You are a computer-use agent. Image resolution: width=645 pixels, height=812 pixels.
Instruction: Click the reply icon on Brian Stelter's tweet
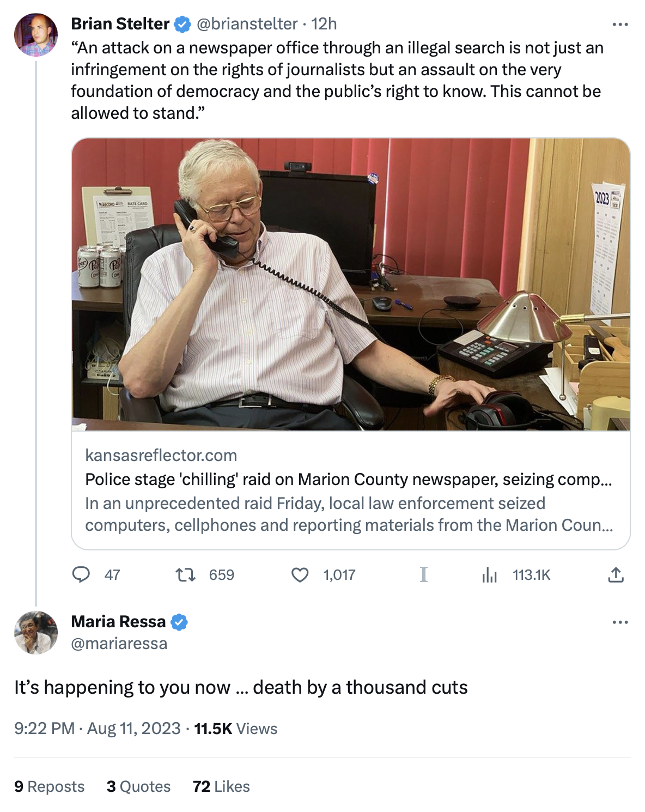tap(81, 574)
